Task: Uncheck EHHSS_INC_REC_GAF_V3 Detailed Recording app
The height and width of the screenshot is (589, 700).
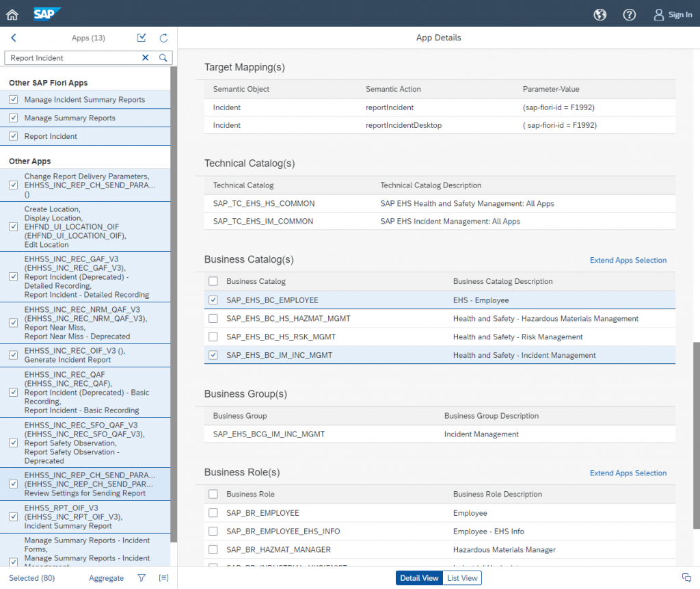Action: click(14, 276)
